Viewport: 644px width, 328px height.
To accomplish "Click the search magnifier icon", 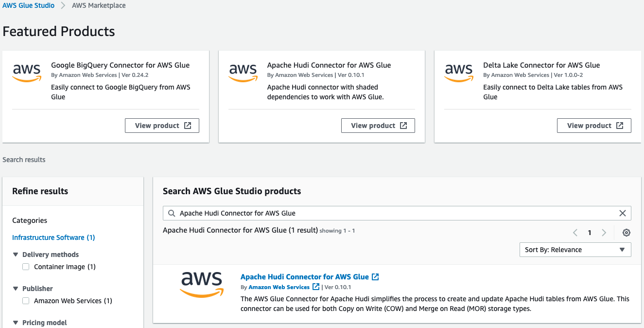I will coord(172,213).
